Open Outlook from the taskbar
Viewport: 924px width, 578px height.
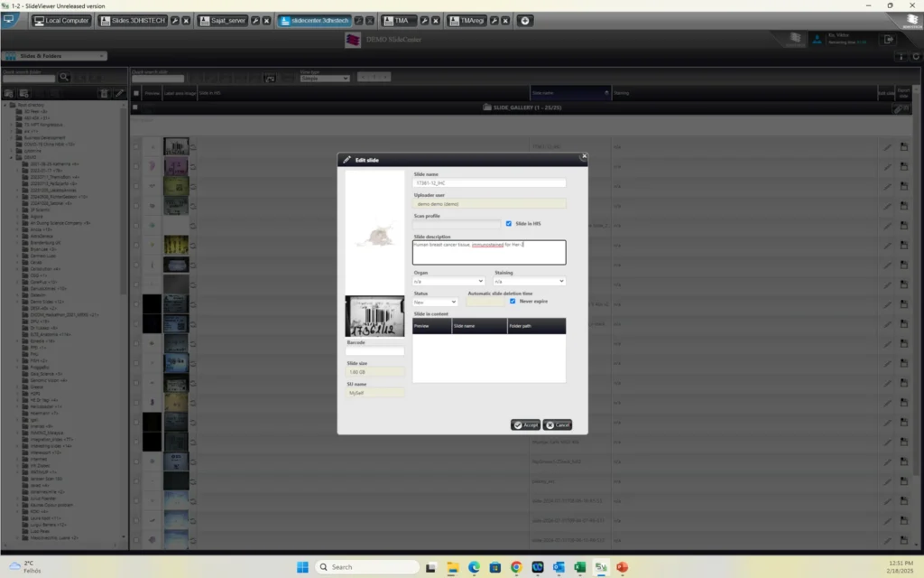[559, 567]
